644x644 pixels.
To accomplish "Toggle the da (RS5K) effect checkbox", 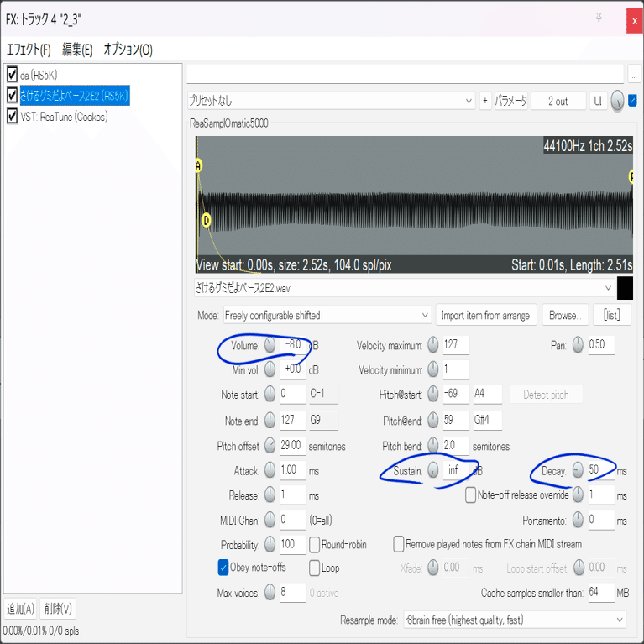I will 13,75.
